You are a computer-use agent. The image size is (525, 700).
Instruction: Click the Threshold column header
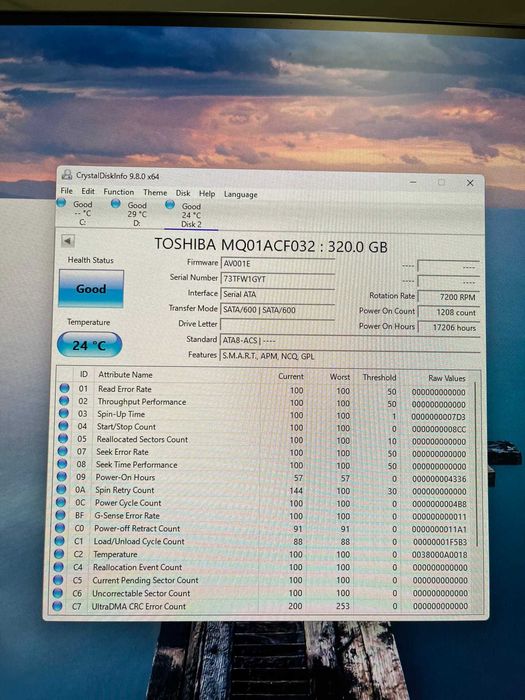(x=379, y=377)
